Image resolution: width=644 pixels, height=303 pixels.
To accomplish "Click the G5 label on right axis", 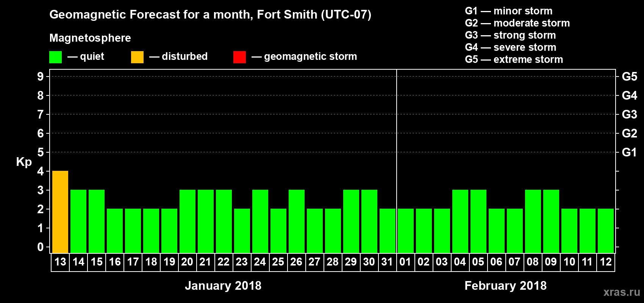I will pos(629,77).
